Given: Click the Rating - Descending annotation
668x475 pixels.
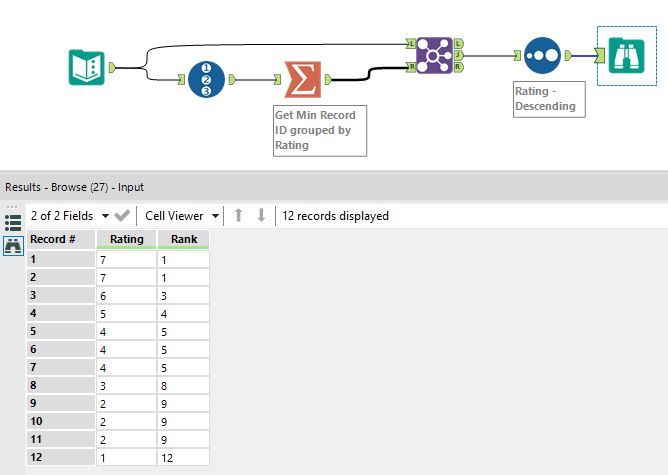Looking at the screenshot, I should pyautogui.click(x=549, y=99).
